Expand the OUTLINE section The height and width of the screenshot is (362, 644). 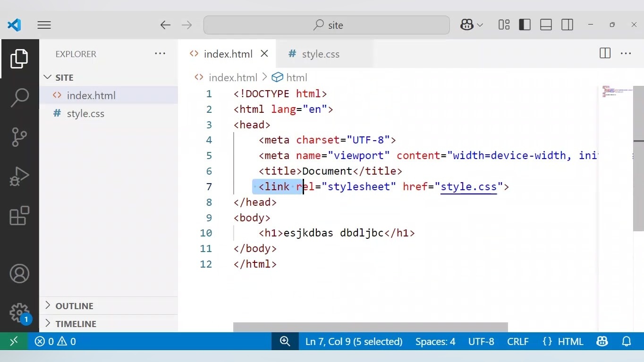click(109, 306)
